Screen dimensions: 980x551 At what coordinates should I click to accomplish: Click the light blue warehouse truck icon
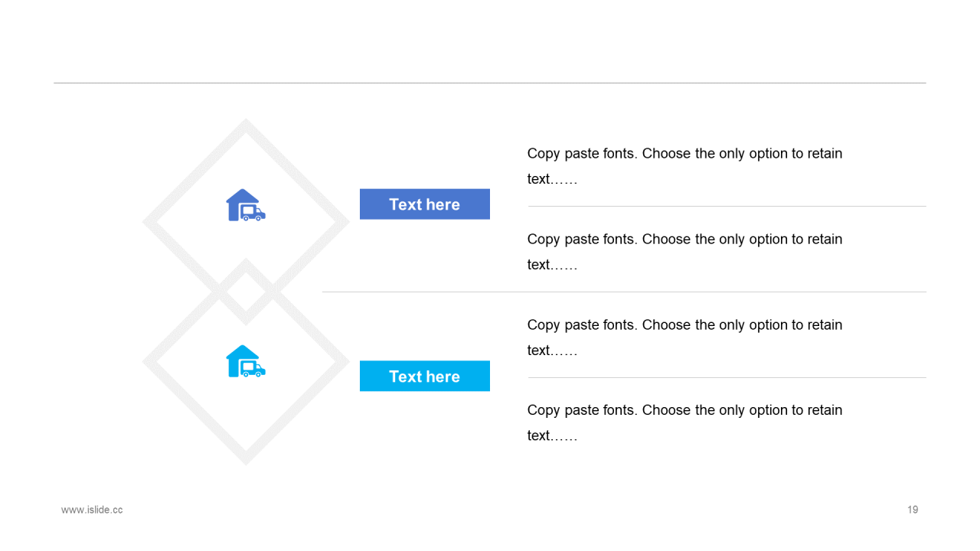pyautogui.click(x=246, y=361)
